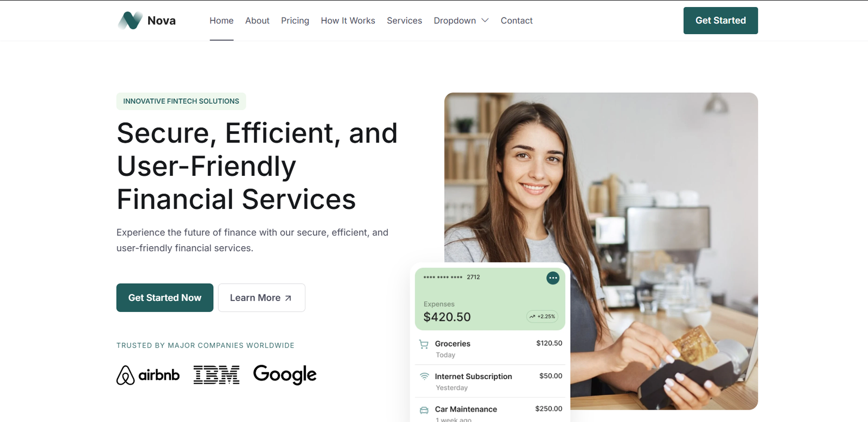The image size is (868, 422).
Task: Click the Get Started Now button
Action: click(x=165, y=298)
